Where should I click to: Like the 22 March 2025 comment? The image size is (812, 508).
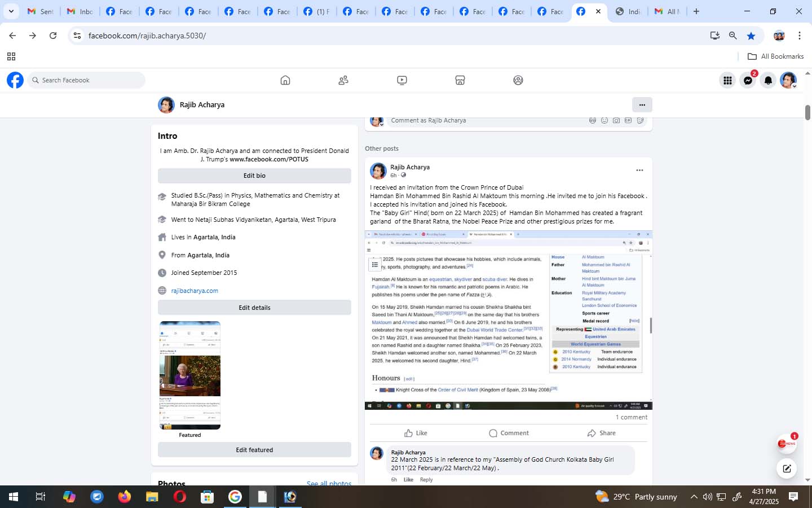tap(408, 480)
